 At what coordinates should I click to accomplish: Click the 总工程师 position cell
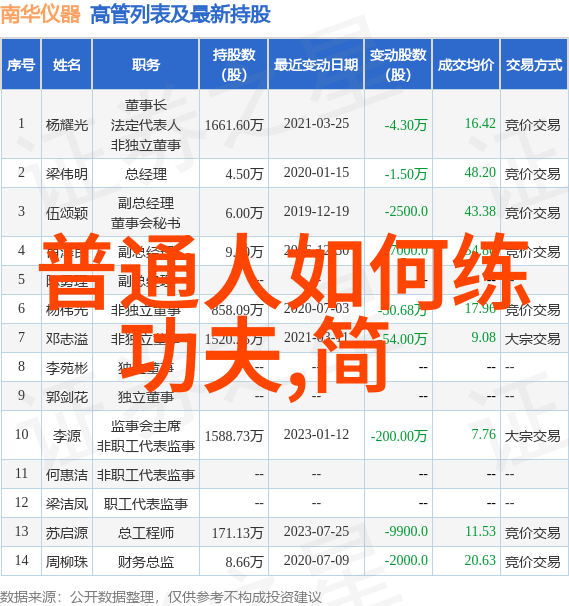tap(146, 533)
